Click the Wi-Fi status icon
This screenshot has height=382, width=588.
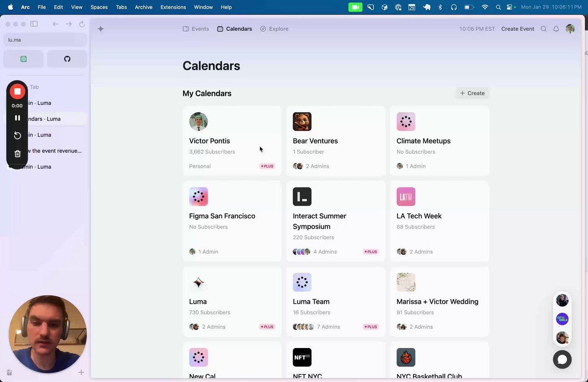click(x=485, y=7)
